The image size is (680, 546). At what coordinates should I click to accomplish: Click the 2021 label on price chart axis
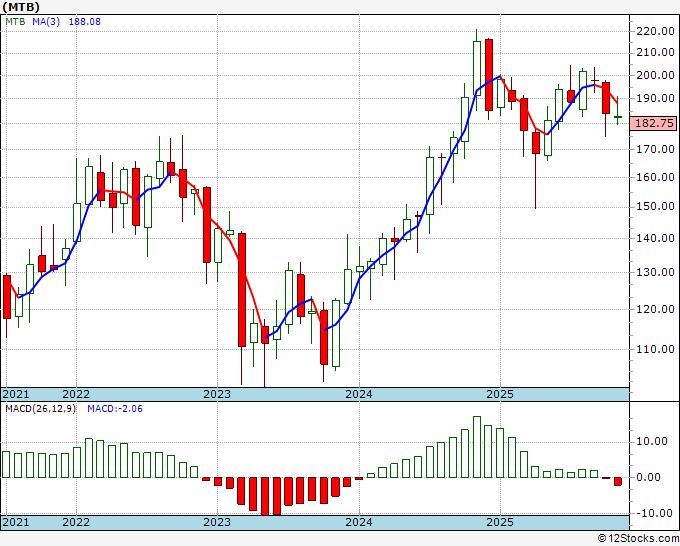(16, 394)
